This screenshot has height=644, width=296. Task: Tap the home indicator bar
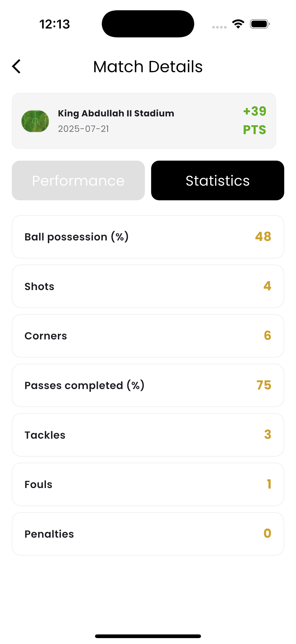tap(148, 636)
